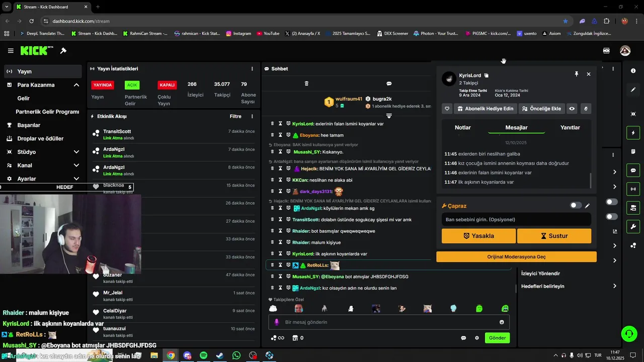Edit the Çapraz preset with pencil icon

click(x=587, y=206)
